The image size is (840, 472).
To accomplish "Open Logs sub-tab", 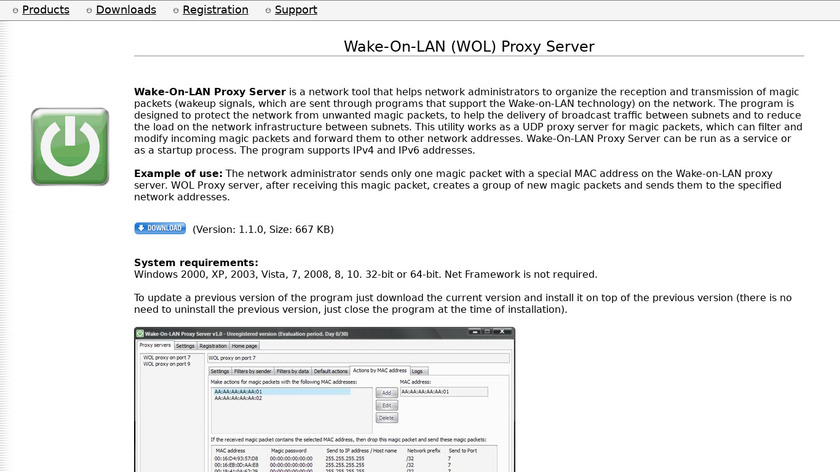I will point(417,371).
